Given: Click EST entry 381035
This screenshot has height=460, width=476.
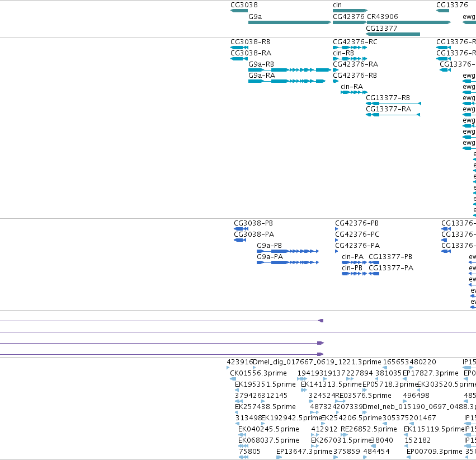Looking at the screenshot, I should pyautogui.click(x=389, y=373).
